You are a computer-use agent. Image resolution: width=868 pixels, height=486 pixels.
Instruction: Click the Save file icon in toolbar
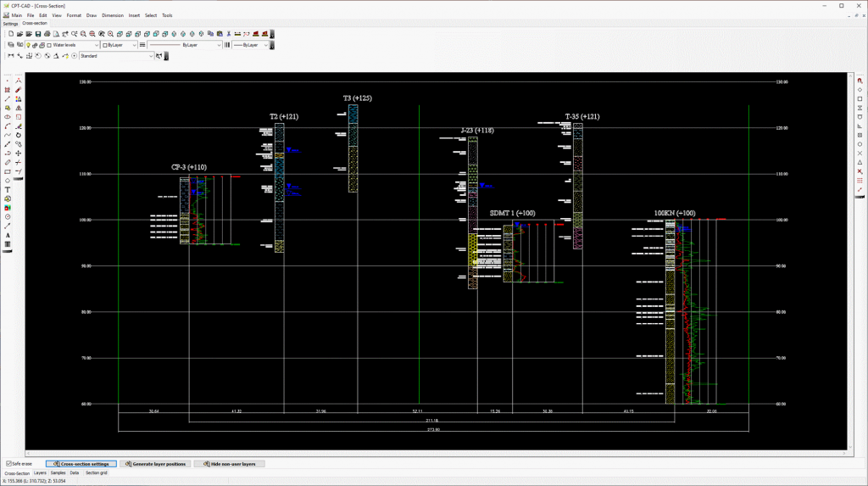click(38, 33)
